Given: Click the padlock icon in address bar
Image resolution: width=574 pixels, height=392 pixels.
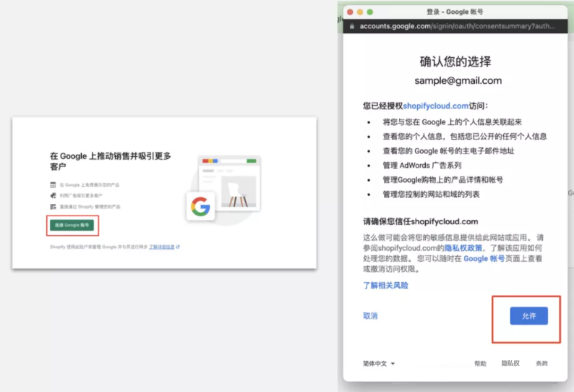Looking at the screenshot, I should (352, 26).
